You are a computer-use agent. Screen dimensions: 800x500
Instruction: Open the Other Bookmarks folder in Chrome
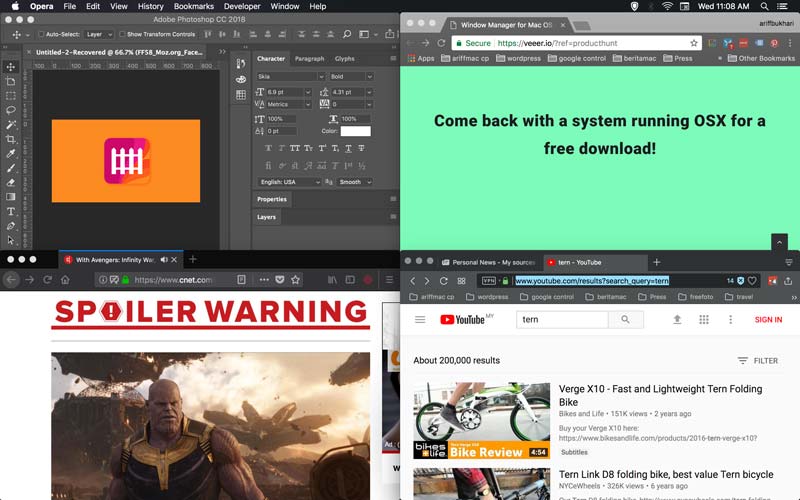[x=761, y=59]
